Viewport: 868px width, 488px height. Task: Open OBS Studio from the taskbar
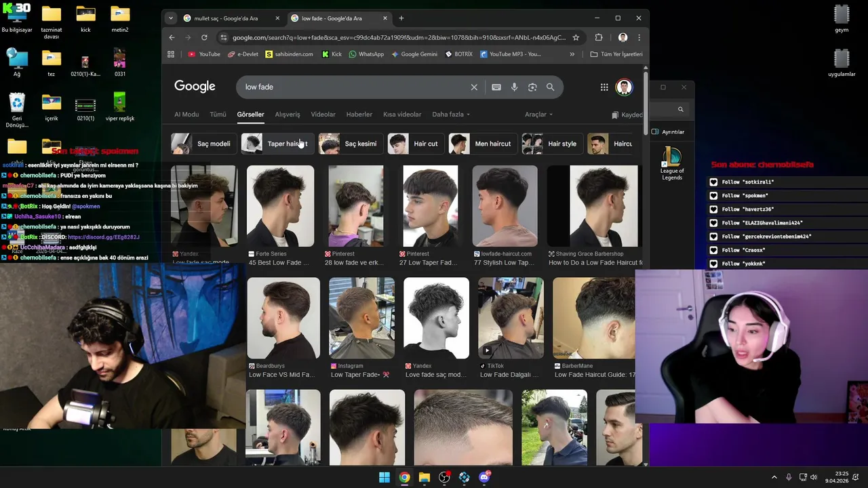click(444, 477)
